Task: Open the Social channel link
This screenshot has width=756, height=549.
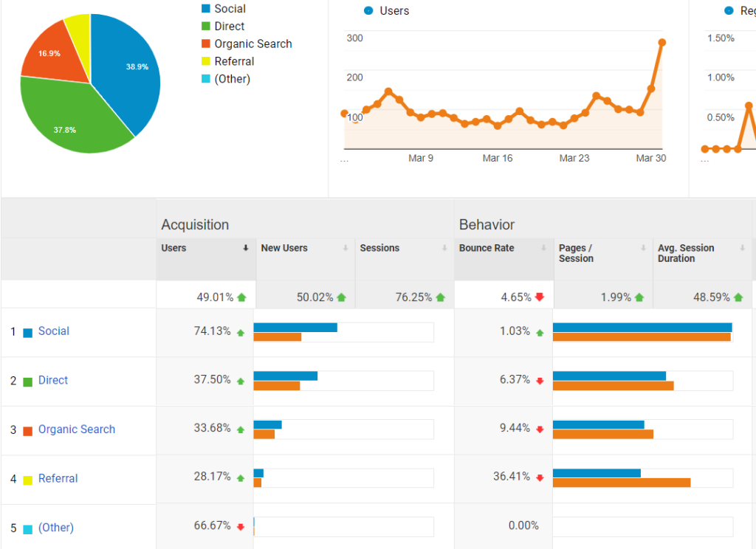Action: [x=53, y=331]
